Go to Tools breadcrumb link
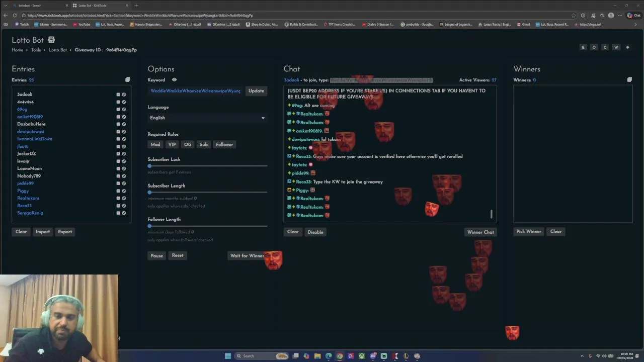Image resolution: width=644 pixels, height=362 pixels. tap(36, 50)
